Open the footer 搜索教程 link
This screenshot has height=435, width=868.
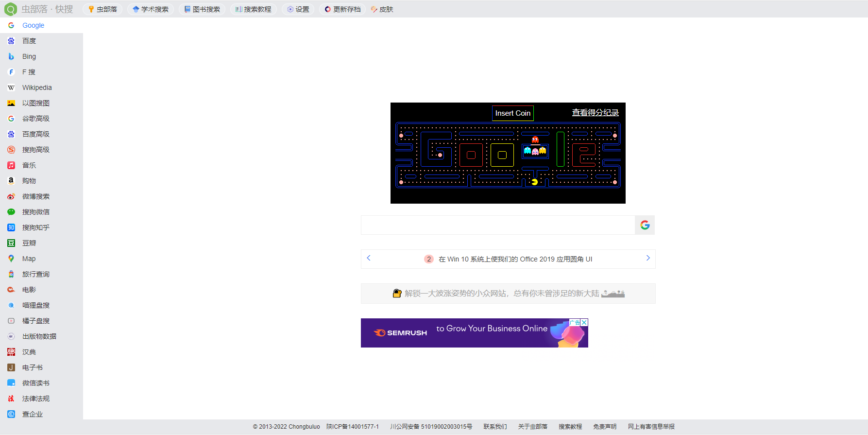click(x=570, y=427)
